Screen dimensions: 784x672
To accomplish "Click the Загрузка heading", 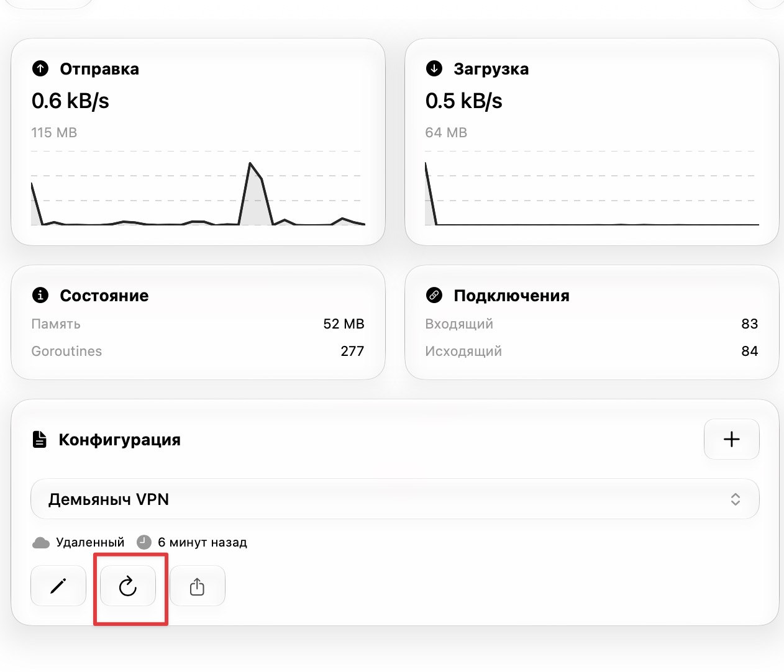I will click(491, 69).
